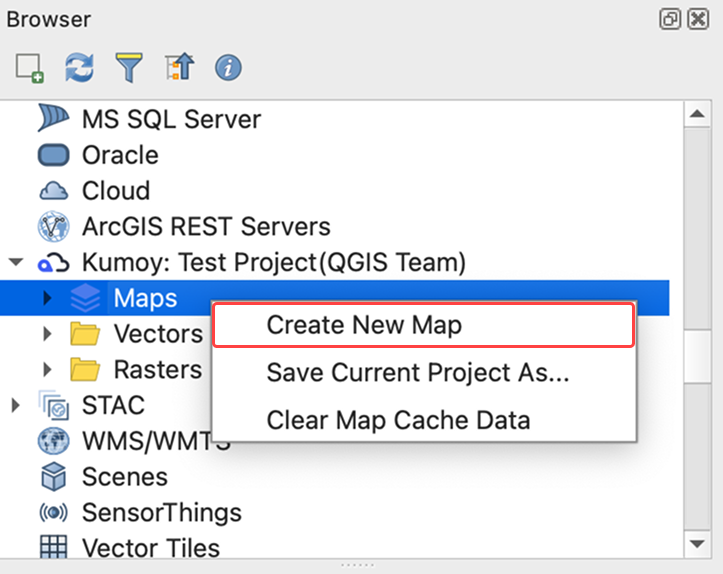
Task: Select the Maps row label
Action: tap(145, 298)
